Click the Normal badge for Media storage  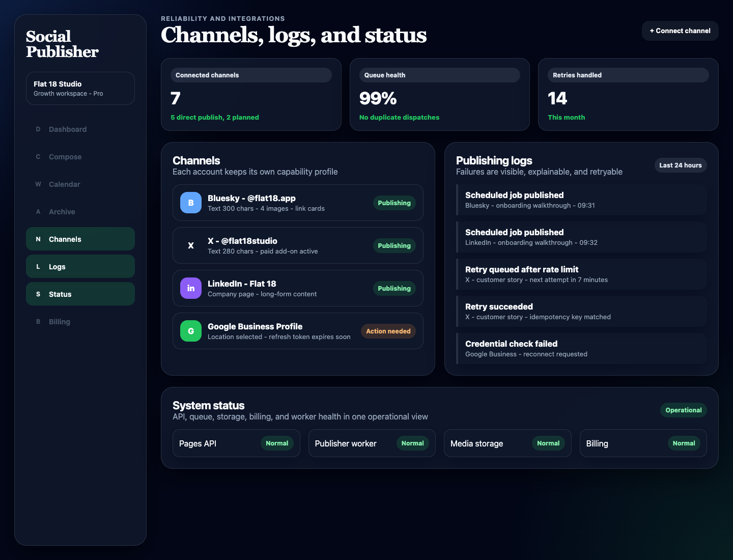point(548,443)
